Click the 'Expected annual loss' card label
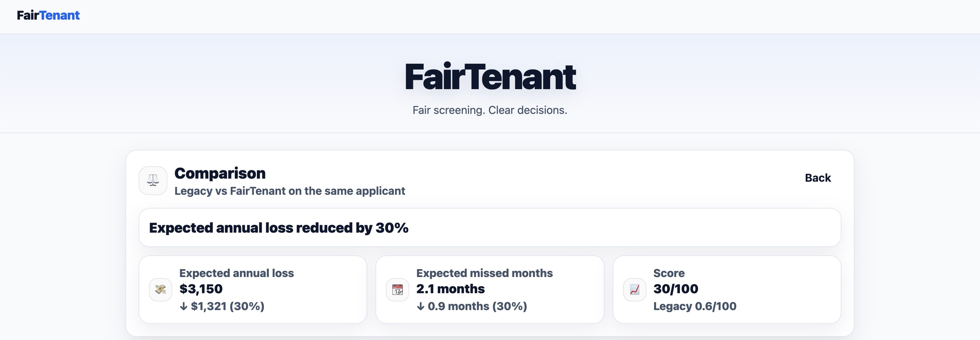This screenshot has width=980, height=340. 236,273
